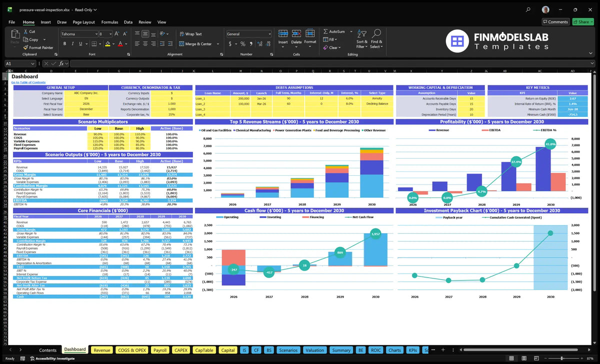Select the Contents sheet tab
The image size is (600, 364).
point(48,350)
